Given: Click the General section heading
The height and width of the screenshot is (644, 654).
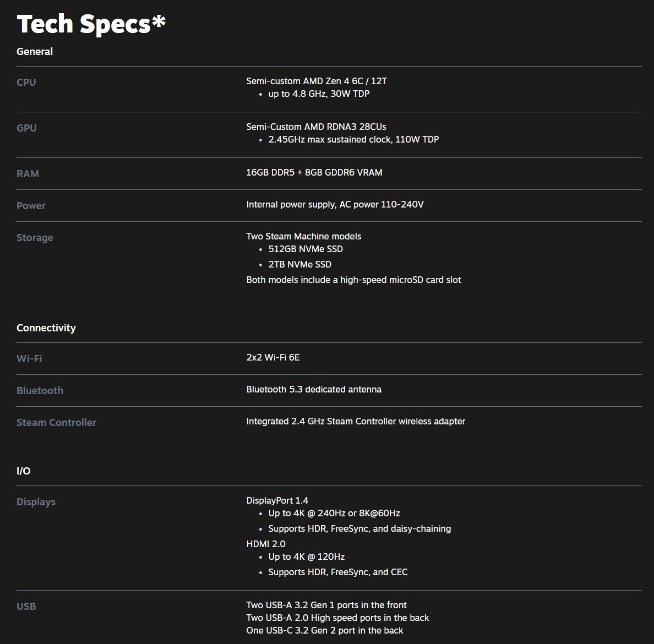Looking at the screenshot, I should [35, 52].
